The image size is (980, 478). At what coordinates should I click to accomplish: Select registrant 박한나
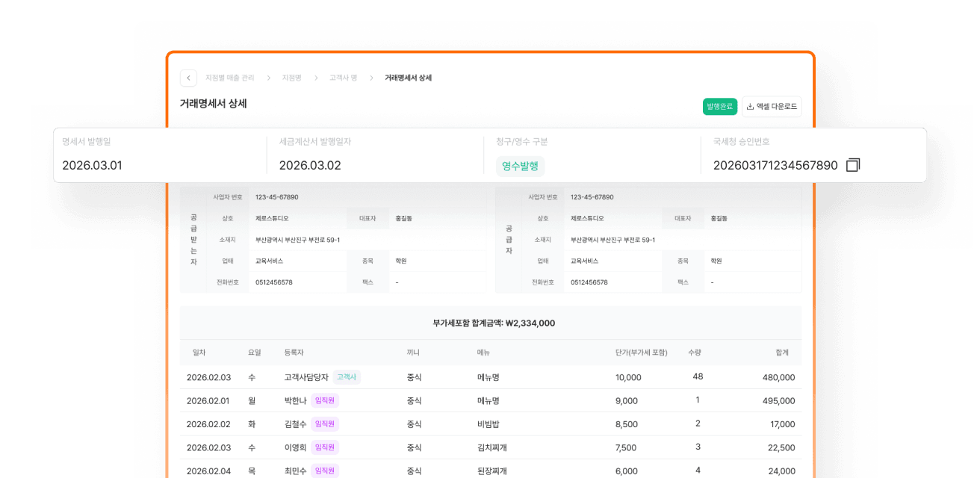[296, 401]
